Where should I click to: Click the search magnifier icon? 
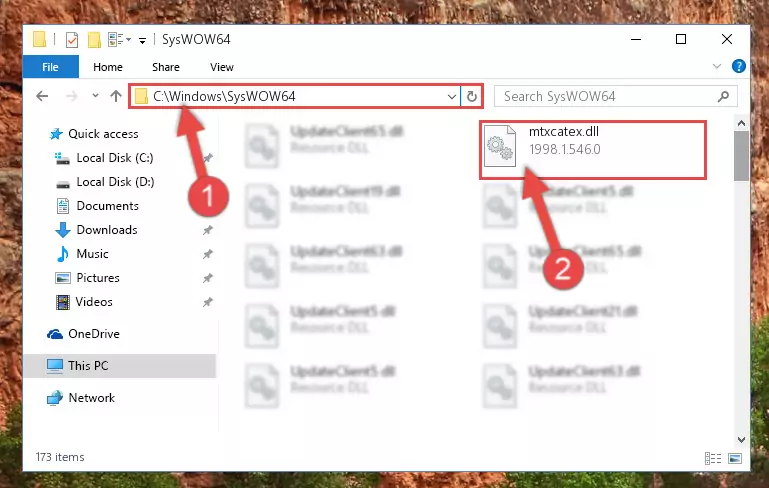tap(723, 96)
